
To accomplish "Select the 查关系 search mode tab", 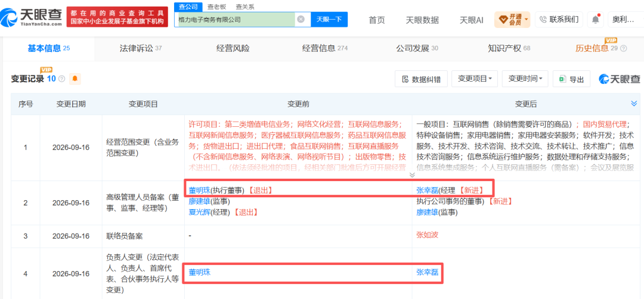I will (x=245, y=7).
